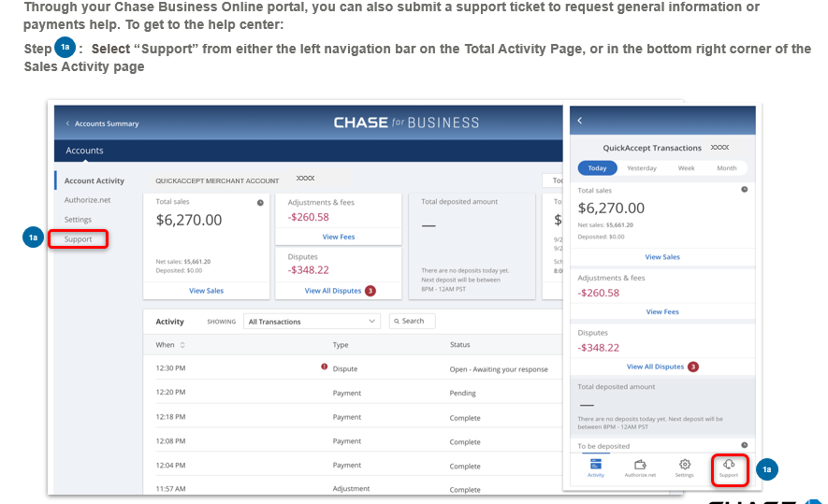Select the Today tab on mobile
Viewport: 828px width, 504px height.
click(x=597, y=168)
